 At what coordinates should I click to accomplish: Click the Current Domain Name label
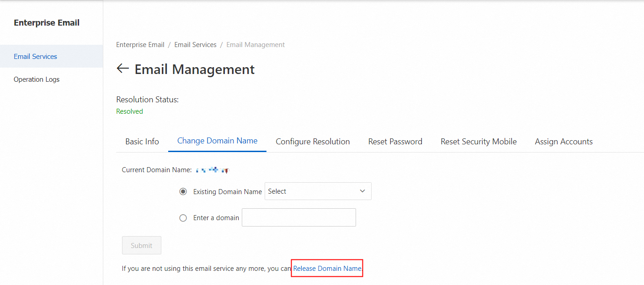tap(157, 170)
